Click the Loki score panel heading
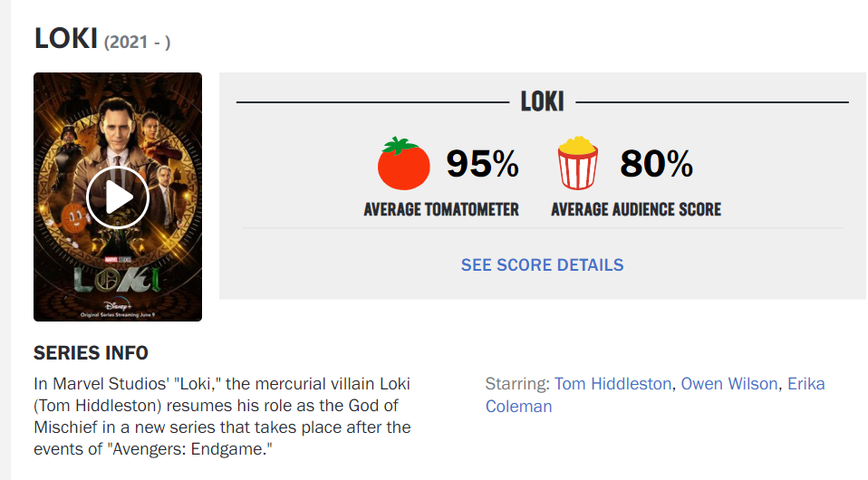Viewport: 868px width, 480px height. (542, 101)
